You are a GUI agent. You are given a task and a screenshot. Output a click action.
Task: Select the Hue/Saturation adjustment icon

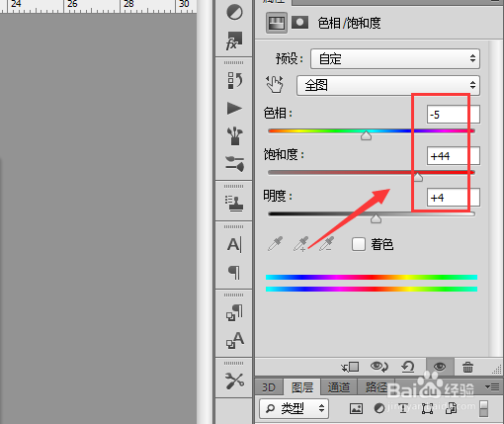point(277,23)
